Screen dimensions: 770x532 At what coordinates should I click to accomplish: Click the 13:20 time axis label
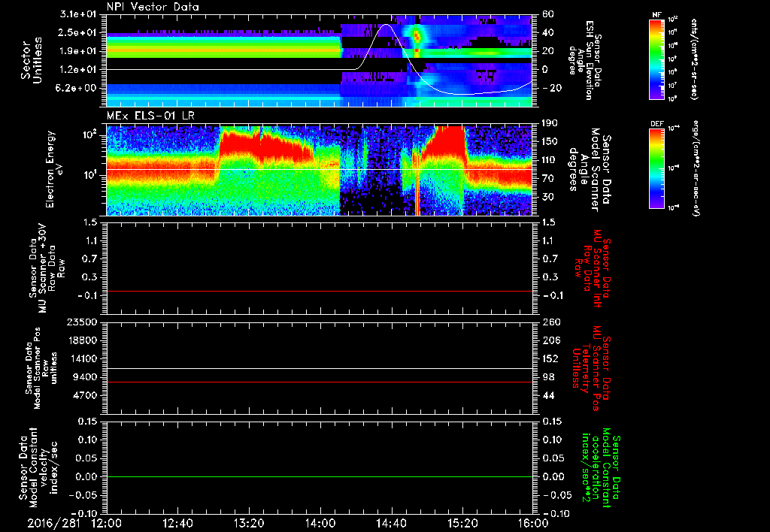point(249,523)
